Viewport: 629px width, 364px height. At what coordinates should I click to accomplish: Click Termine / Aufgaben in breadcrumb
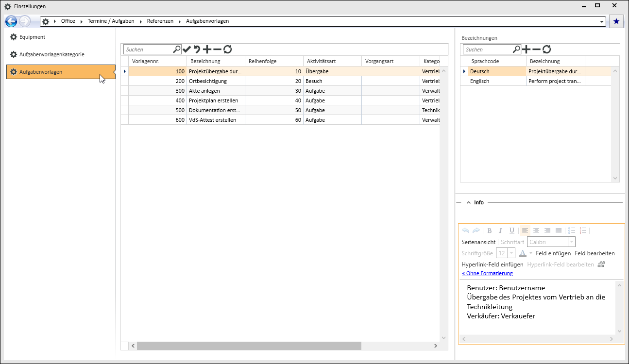(x=111, y=21)
